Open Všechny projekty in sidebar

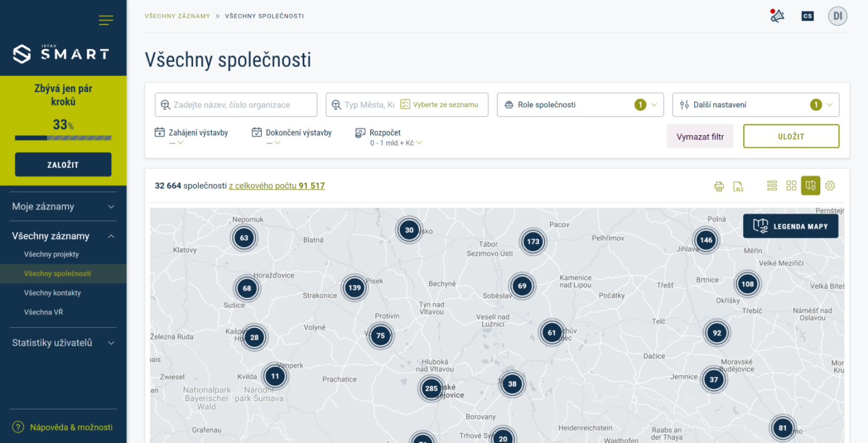click(52, 254)
